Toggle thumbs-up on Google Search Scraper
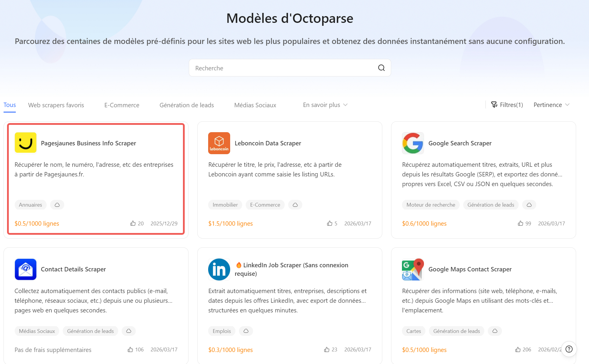589x364 pixels. point(520,223)
